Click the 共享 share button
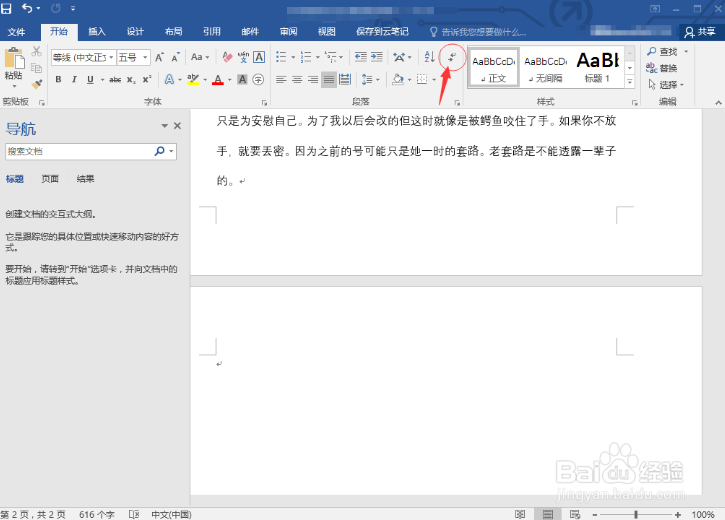This screenshot has width=725, height=520. [x=700, y=32]
